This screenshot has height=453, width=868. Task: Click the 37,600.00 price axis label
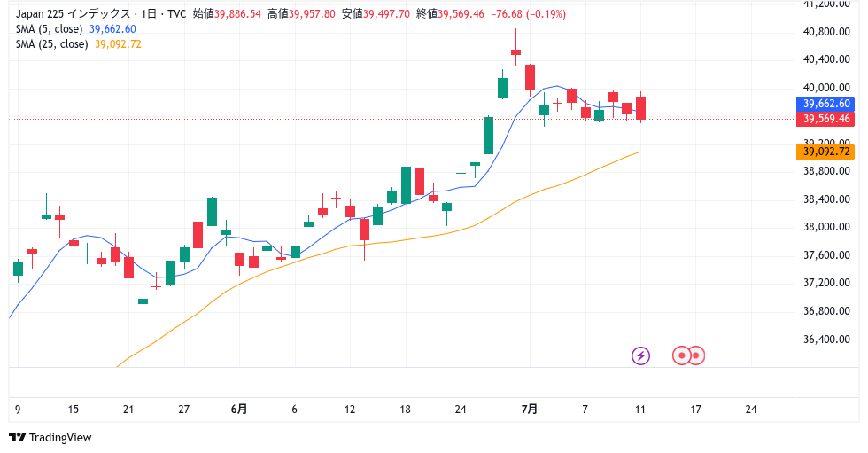point(826,255)
